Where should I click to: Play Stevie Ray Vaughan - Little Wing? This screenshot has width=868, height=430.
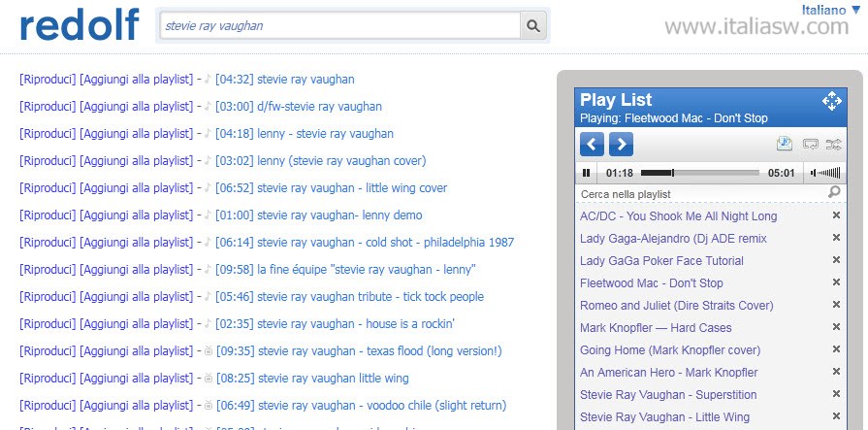click(x=664, y=416)
